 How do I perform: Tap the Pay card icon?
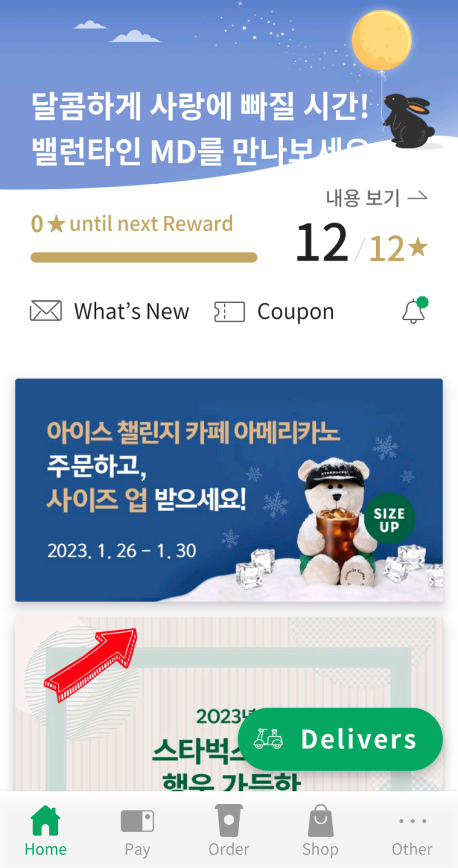(x=137, y=821)
